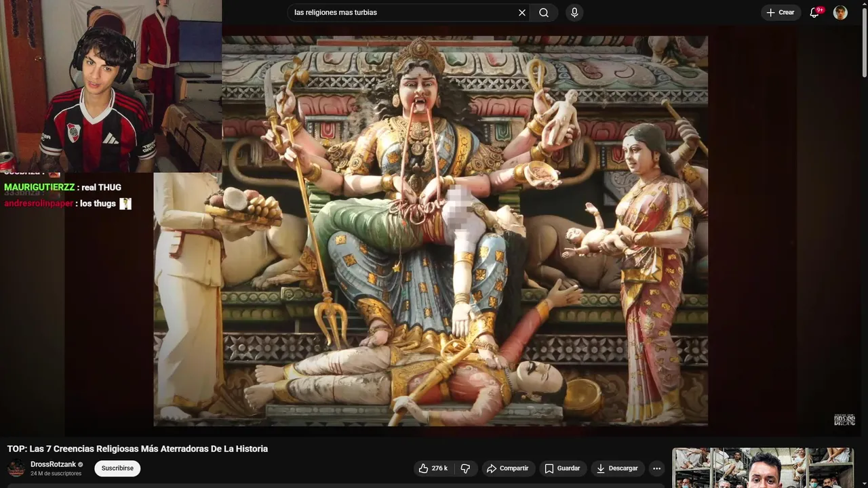Screen dimensions: 868x488
Task: Start voice search with microphone icon
Action: [x=574, y=12]
